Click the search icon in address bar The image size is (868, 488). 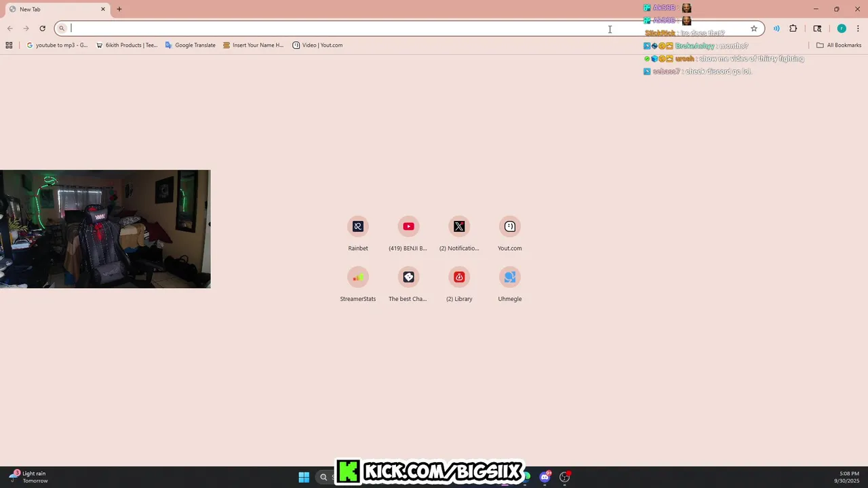(61, 28)
